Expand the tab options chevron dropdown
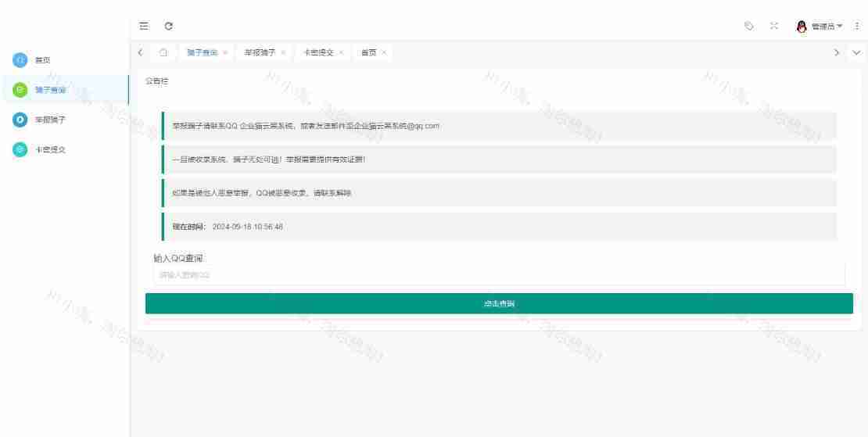 point(856,52)
